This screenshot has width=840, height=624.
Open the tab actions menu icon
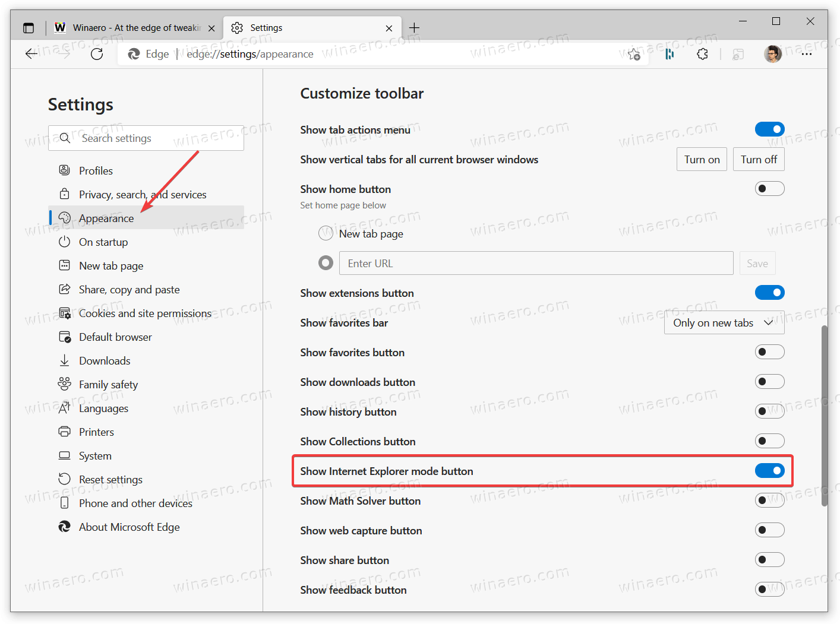pyautogui.click(x=29, y=28)
